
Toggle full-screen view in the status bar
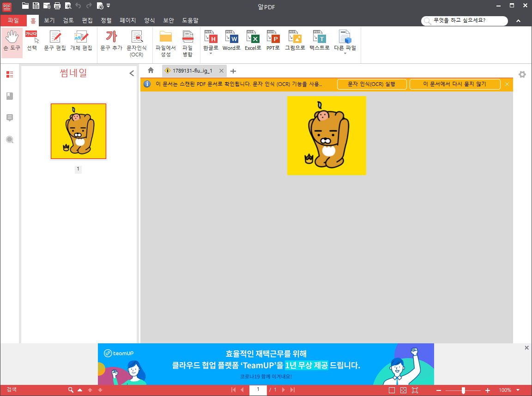(415, 390)
